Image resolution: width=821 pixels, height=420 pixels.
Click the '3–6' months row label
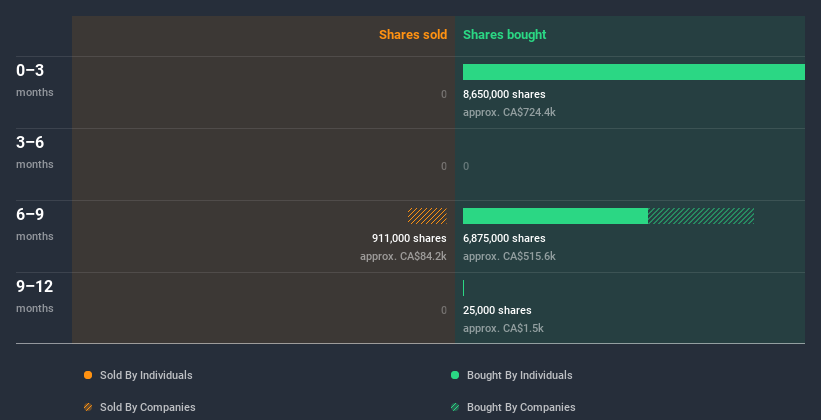pos(30,142)
